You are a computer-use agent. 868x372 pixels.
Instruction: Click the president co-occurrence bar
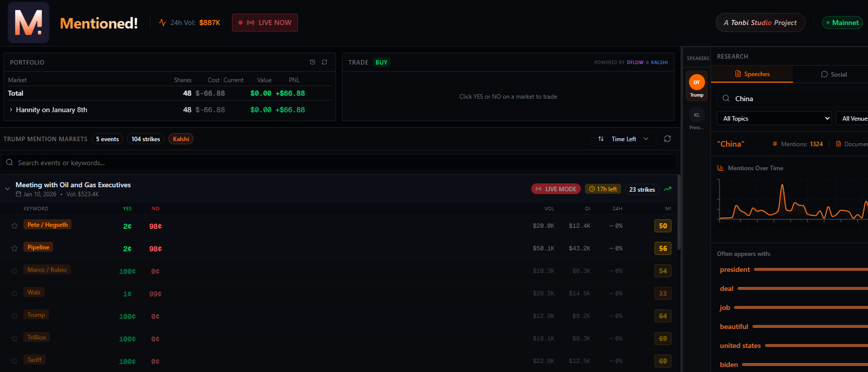810,269
